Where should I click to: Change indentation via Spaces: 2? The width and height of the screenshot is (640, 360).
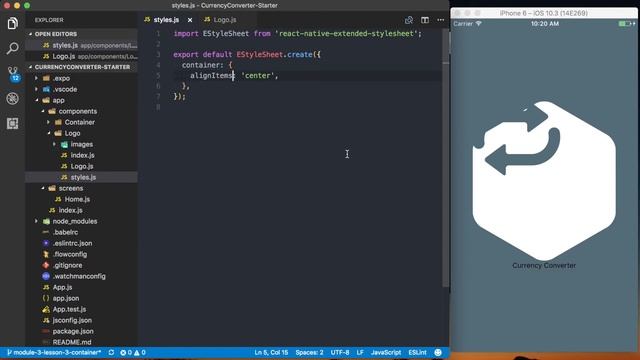309,352
